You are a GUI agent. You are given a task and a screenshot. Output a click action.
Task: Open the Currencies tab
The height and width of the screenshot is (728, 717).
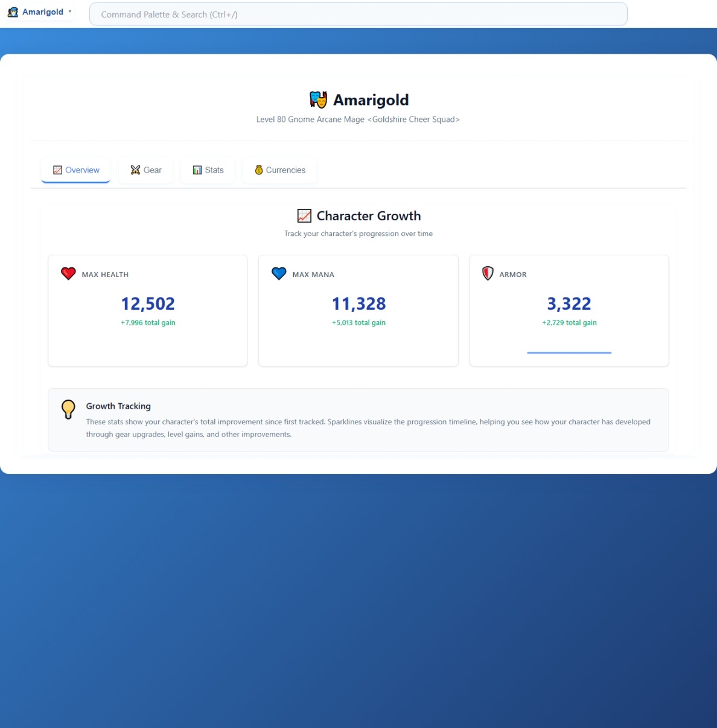280,170
